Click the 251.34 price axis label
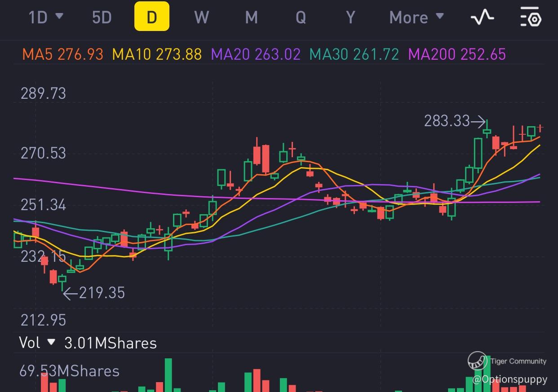 coord(43,205)
